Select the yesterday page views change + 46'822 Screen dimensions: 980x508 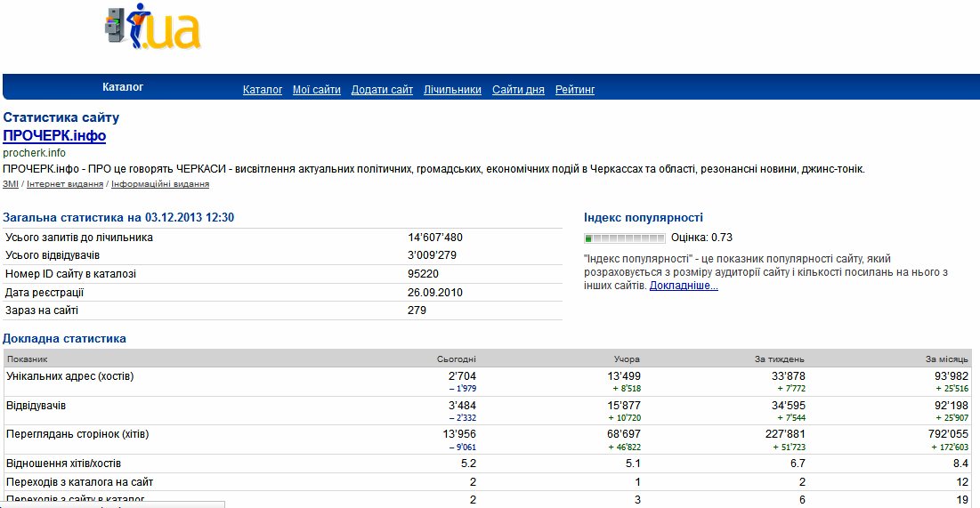point(624,448)
